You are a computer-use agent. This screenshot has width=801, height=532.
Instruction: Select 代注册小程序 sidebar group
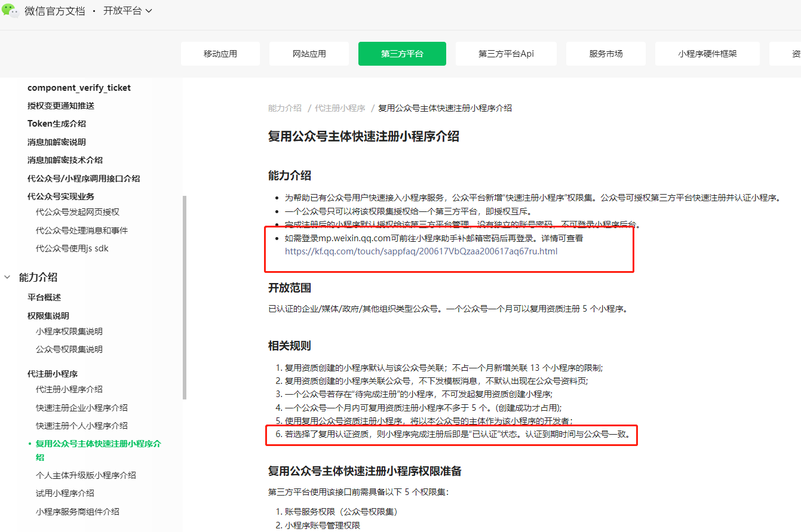53,374
